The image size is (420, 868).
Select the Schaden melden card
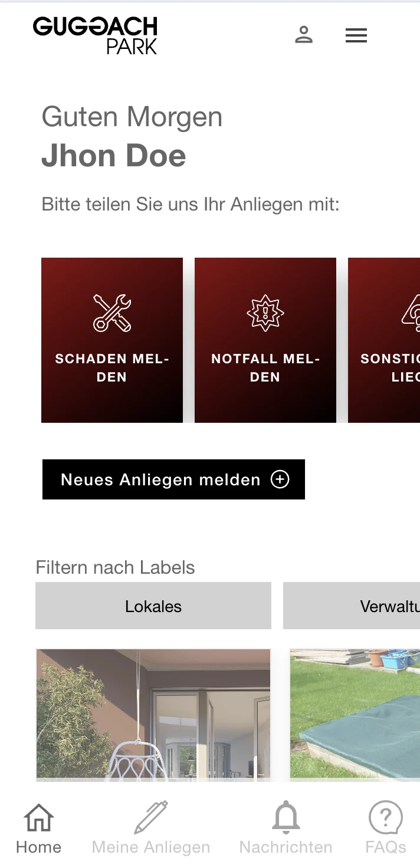pos(112,340)
